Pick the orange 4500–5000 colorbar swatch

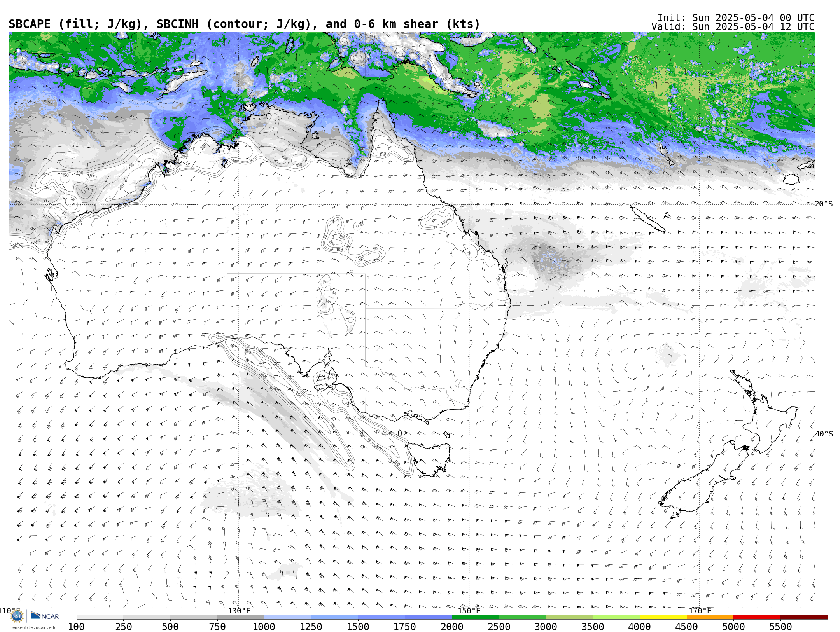point(710,617)
